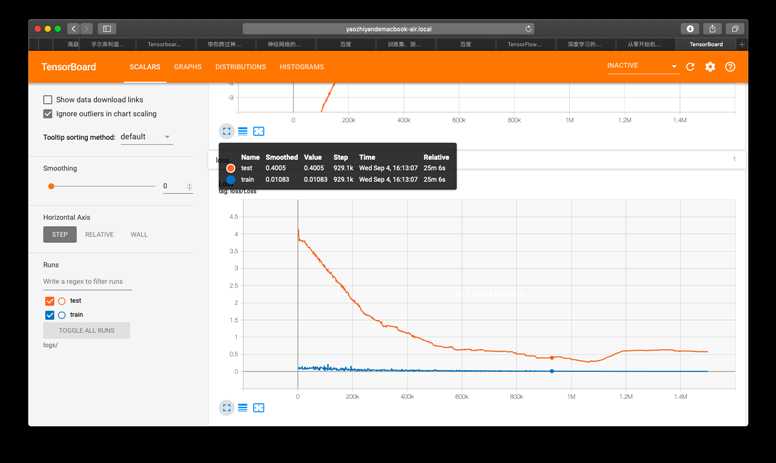Fit domain to data under the loss chart
The width and height of the screenshot is (776, 463).
(x=258, y=408)
